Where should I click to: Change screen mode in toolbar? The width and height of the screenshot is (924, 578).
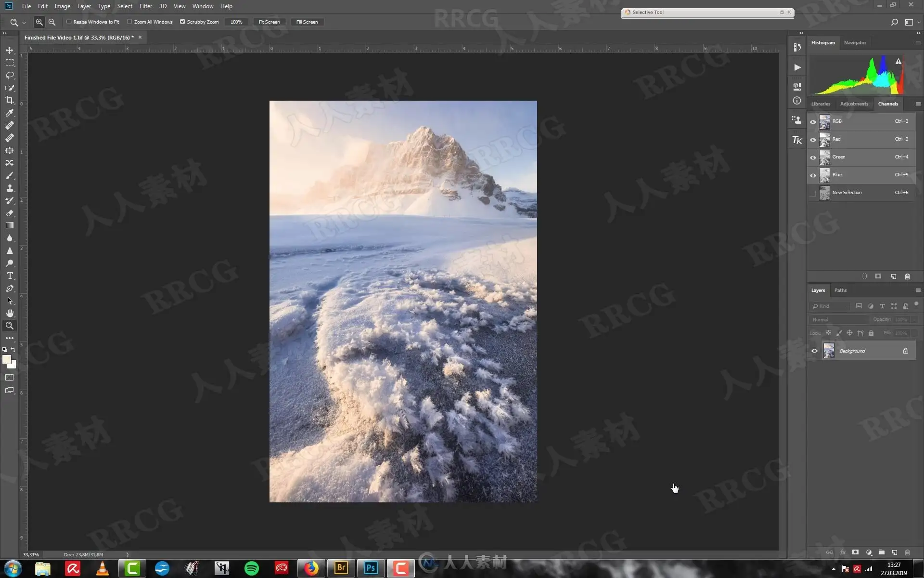(x=10, y=390)
